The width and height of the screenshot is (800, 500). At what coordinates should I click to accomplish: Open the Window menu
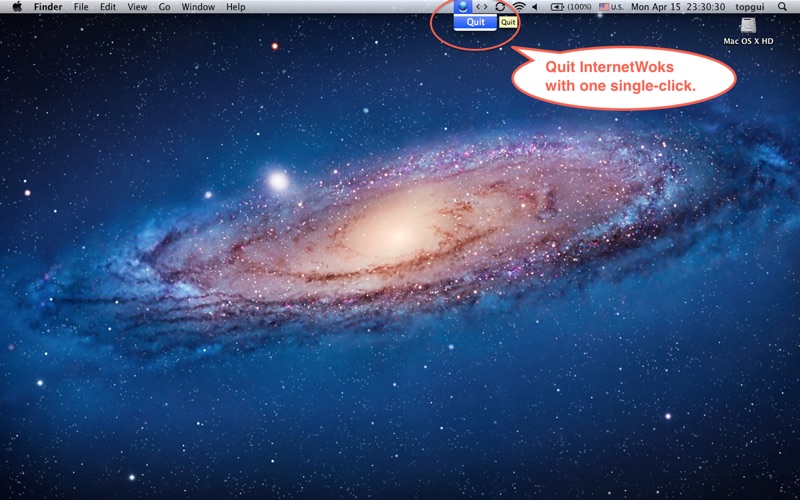pos(198,7)
